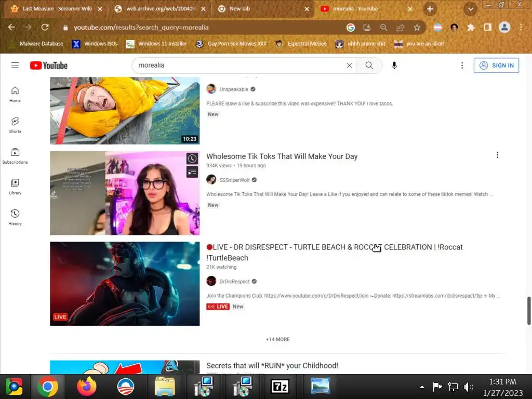The width and height of the screenshot is (532, 399).
Task: Click the page vertical scrollbar thumb
Action: click(x=528, y=311)
